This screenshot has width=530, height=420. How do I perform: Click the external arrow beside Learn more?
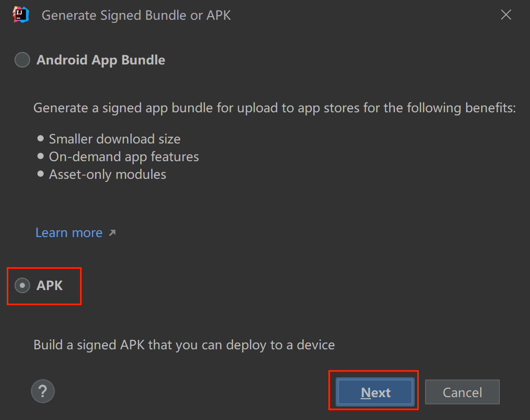coord(112,233)
